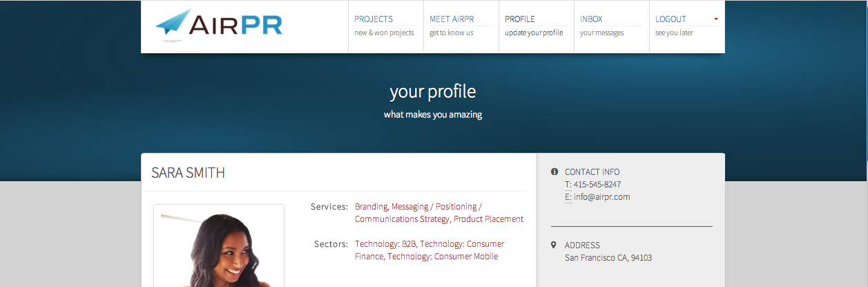
Task: Click Sara Smith's profile photo
Action: click(x=219, y=250)
